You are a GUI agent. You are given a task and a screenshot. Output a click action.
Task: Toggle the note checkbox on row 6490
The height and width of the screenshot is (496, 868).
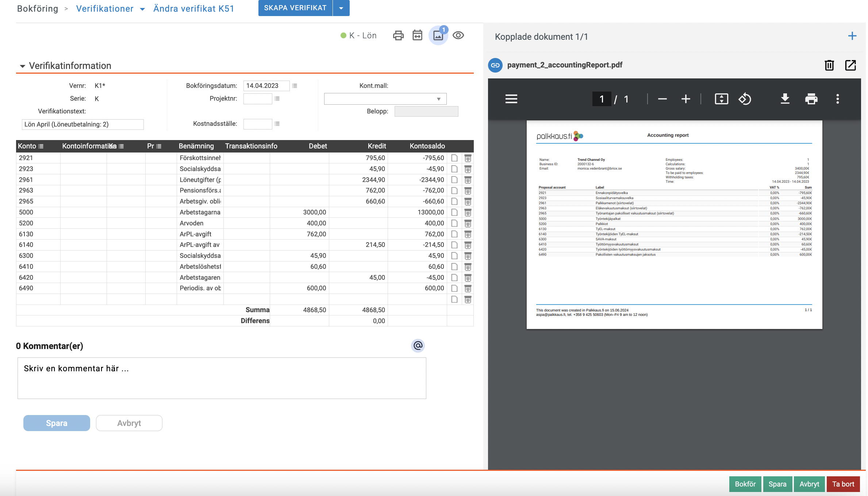[454, 288]
